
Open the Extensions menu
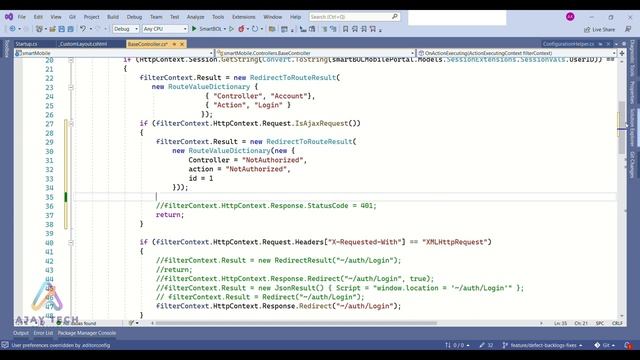pyautogui.click(x=244, y=17)
